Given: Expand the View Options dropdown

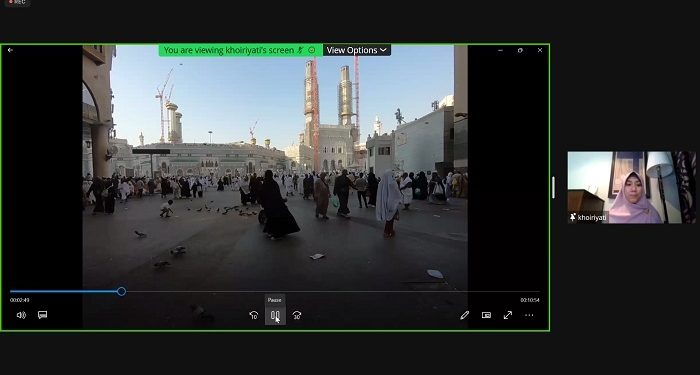Looking at the screenshot, I should [x=357, y=50].
